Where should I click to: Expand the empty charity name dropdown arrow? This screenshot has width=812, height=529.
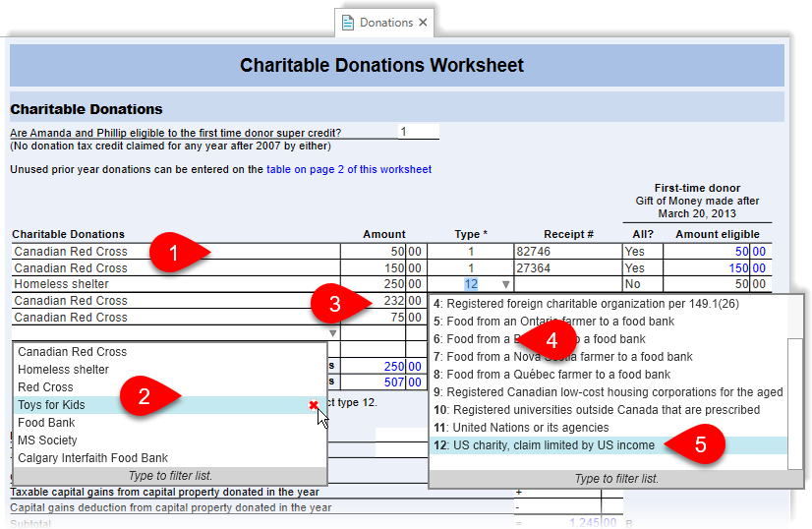[x=333, y=333]
